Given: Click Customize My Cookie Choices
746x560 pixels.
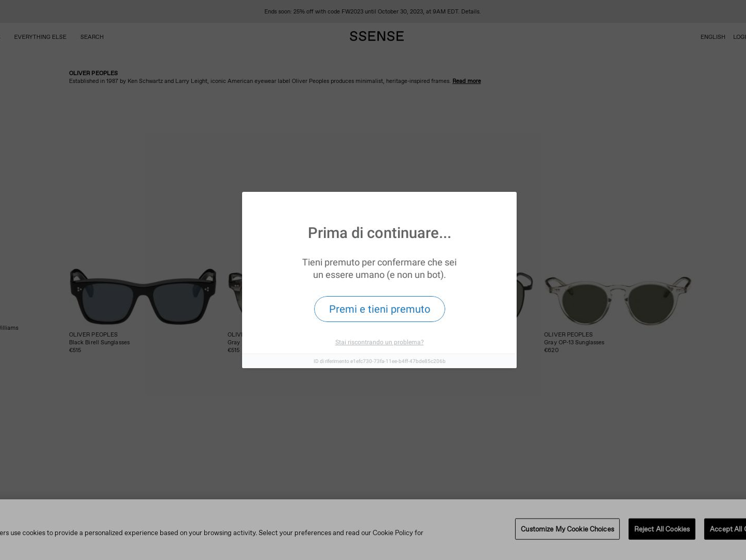Looking at the screenshot, I should tap(567, 529).
